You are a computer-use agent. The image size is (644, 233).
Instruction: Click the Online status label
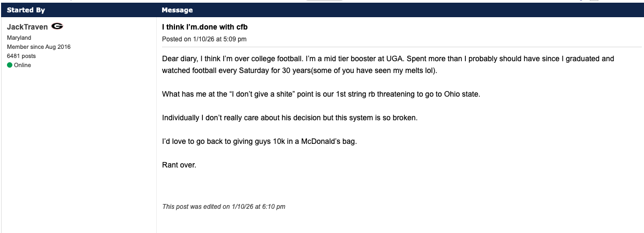tap(23, 65)
